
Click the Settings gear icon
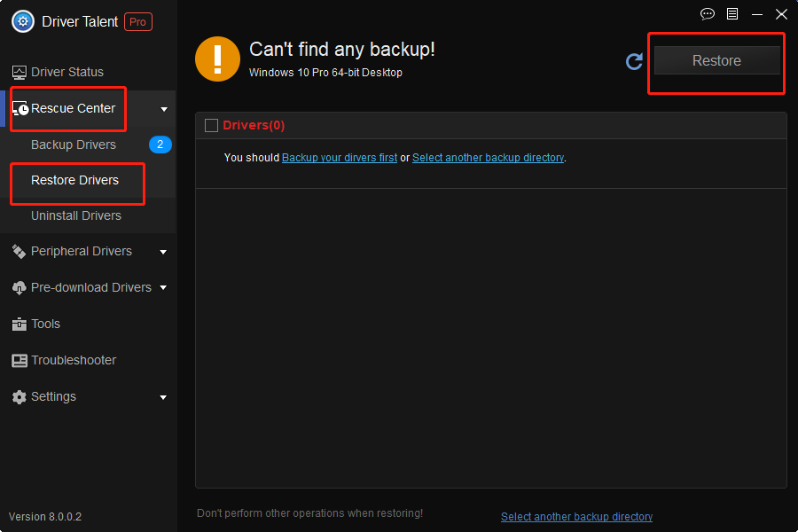pyautogui.click(x=20, y=397)
